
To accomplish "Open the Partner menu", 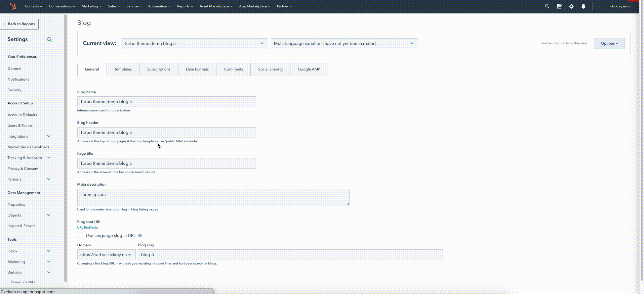I will (x=284, y=6).
